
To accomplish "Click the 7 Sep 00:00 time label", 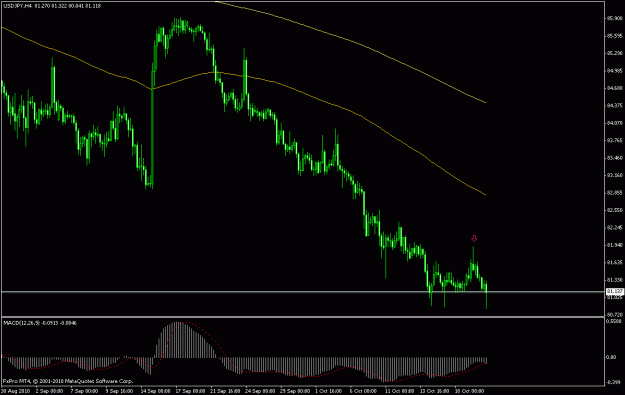I will coord(85,391).
